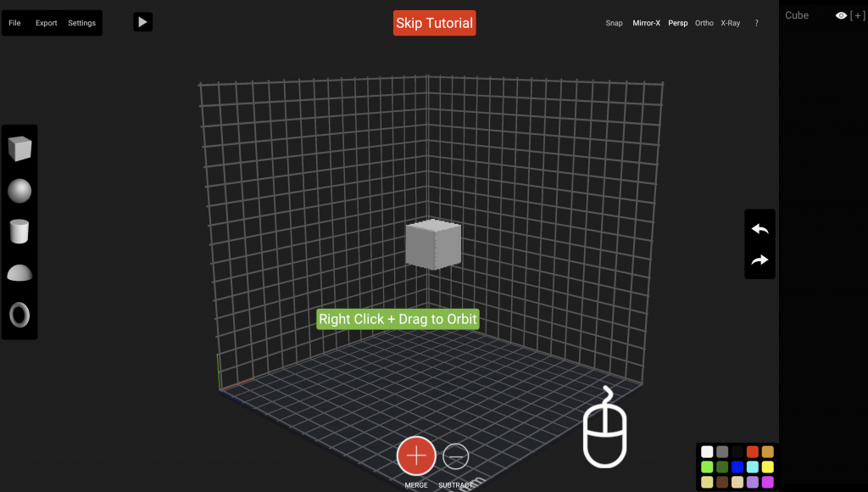Switch to Ortho camera projection
The width and height of the screenshot is (868, 492).
(x=704, y=23)
